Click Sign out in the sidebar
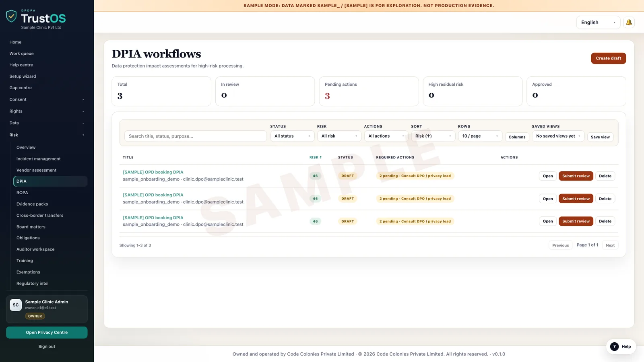Screen dimensions: 644x362 point(47,346)
